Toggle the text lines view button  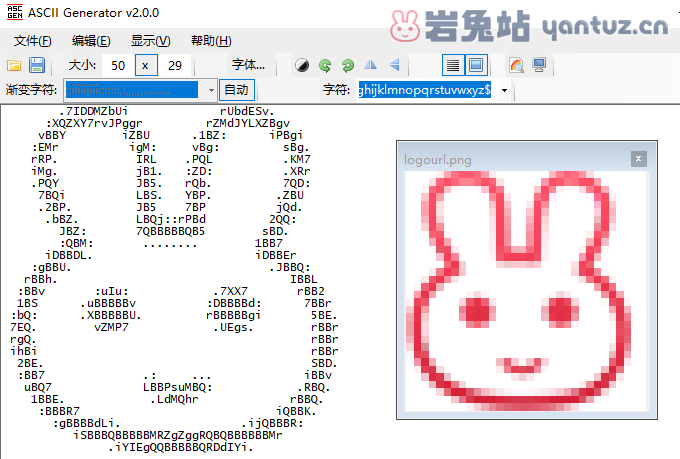click(x=453, y=65)
